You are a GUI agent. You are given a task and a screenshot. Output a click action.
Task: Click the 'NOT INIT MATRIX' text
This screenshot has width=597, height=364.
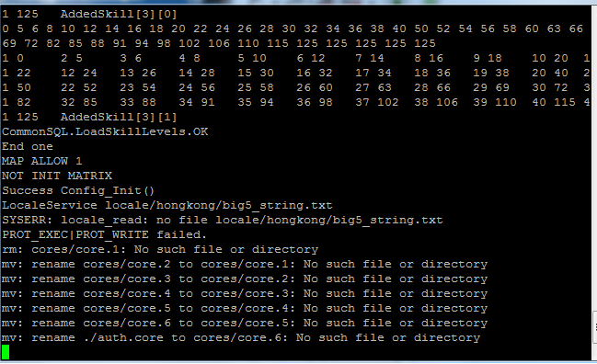pos(57,176)
